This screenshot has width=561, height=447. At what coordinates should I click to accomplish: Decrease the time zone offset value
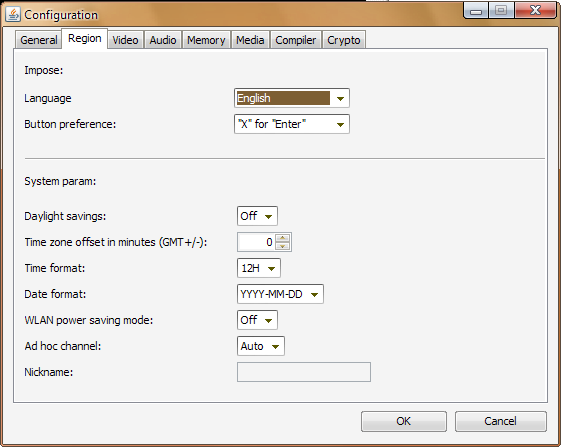tap(283, 246)
